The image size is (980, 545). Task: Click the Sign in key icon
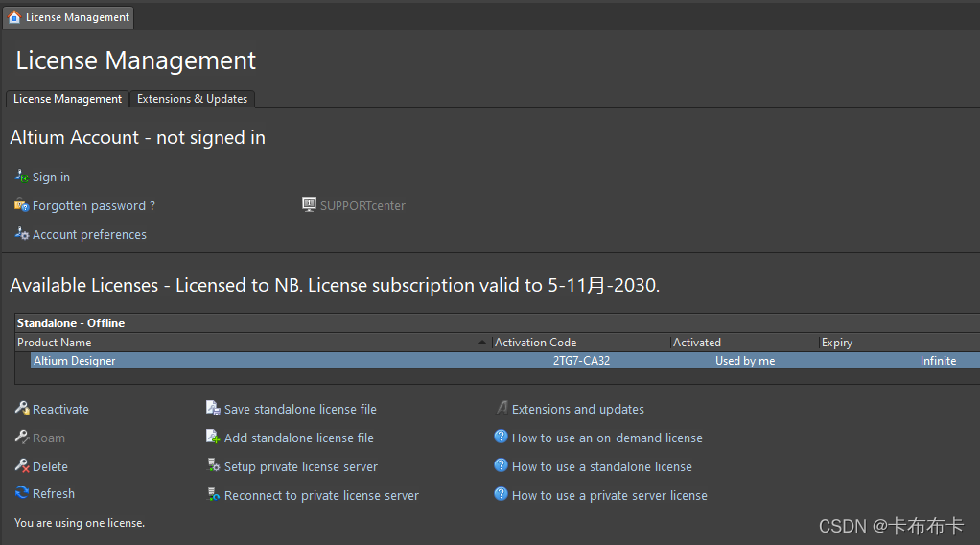[22, 177]
